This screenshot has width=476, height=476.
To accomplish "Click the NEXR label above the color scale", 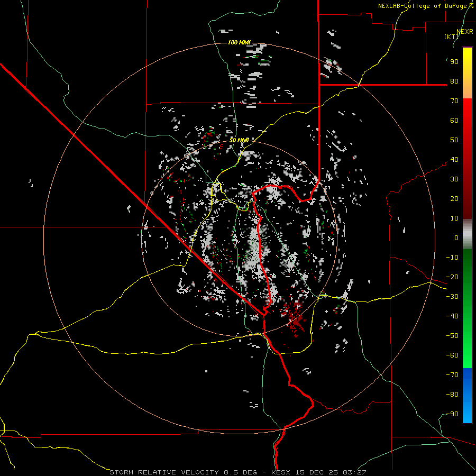I will pyautogui.click(x=465, y=32).
